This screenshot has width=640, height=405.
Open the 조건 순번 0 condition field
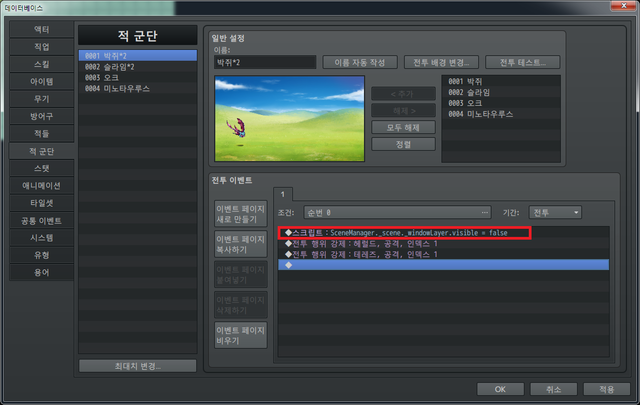398,213
